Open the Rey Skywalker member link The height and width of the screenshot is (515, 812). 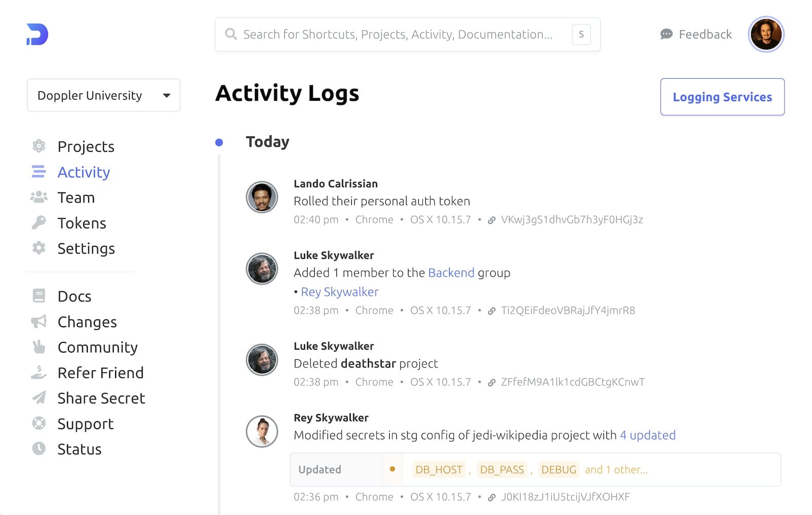pos(340,292)
